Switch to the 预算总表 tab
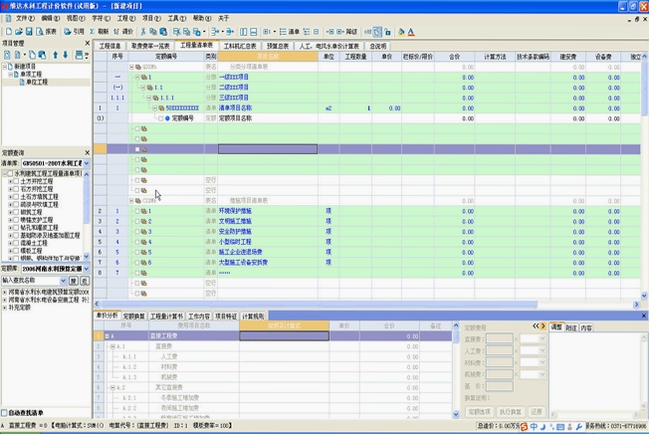This screenshot has width=649, height=434. click(x=278, y=46)
